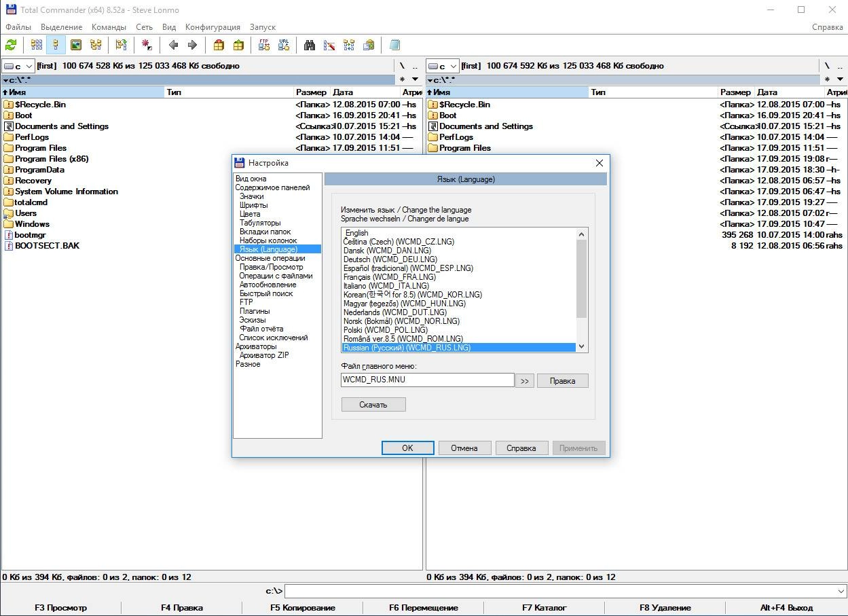Click the Скачать button

tap(373, 404)
